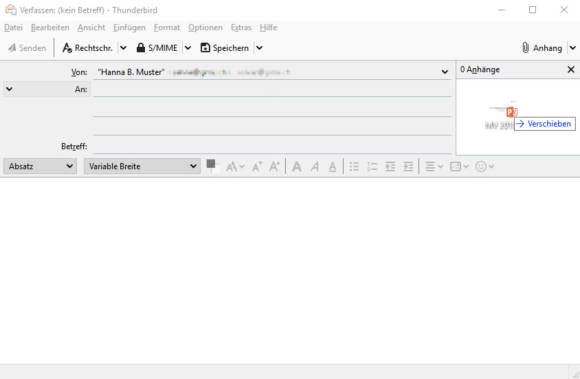Open the Einfügen menu
The image size is (580, 379).
coord(129,28)
